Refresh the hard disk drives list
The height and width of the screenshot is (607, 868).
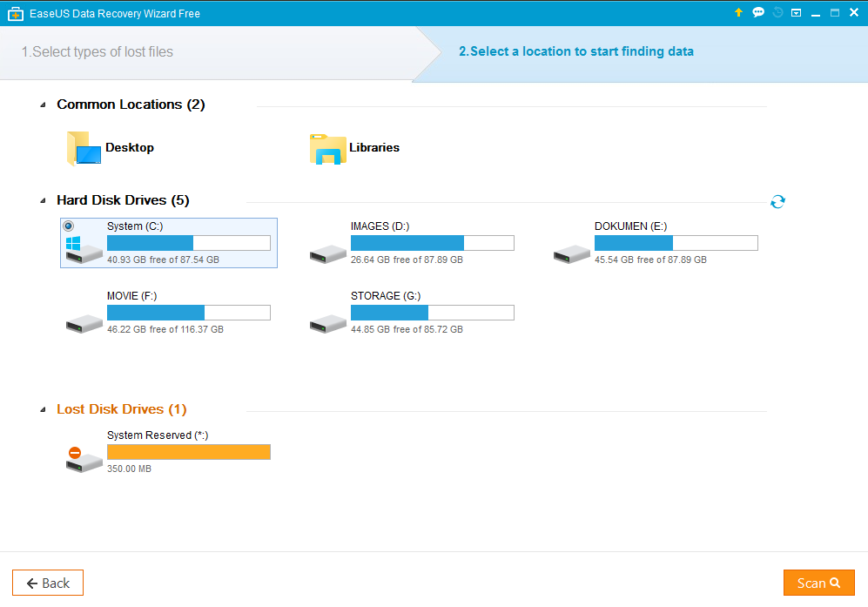[777, 202]
